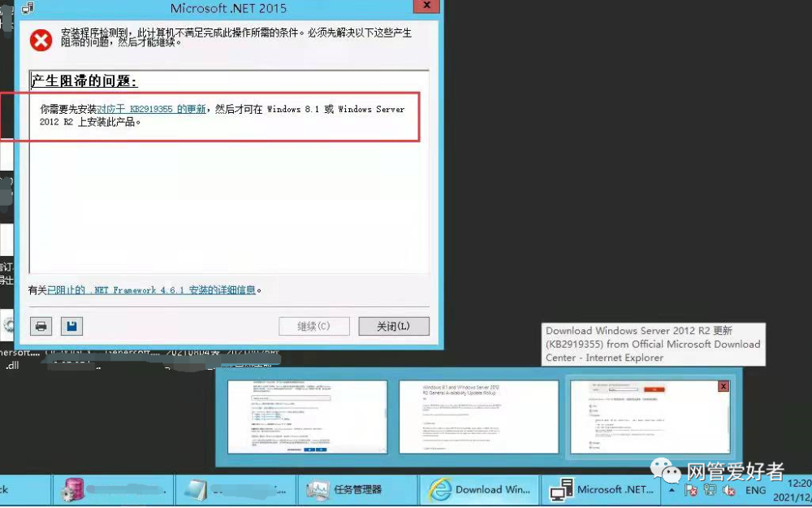Click the print icon in the .NET dialog
Viewport: 812px width, 508px height.
[41, 327]
